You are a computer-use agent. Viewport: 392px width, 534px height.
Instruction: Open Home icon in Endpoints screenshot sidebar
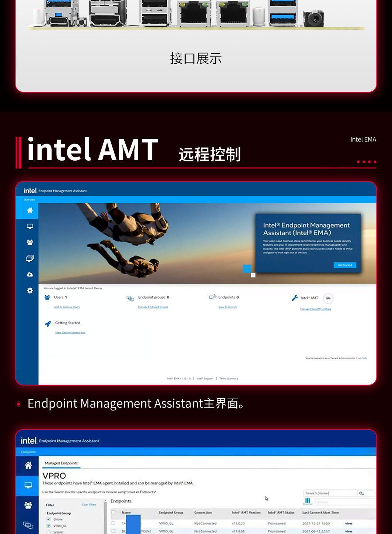click(28, 466)
